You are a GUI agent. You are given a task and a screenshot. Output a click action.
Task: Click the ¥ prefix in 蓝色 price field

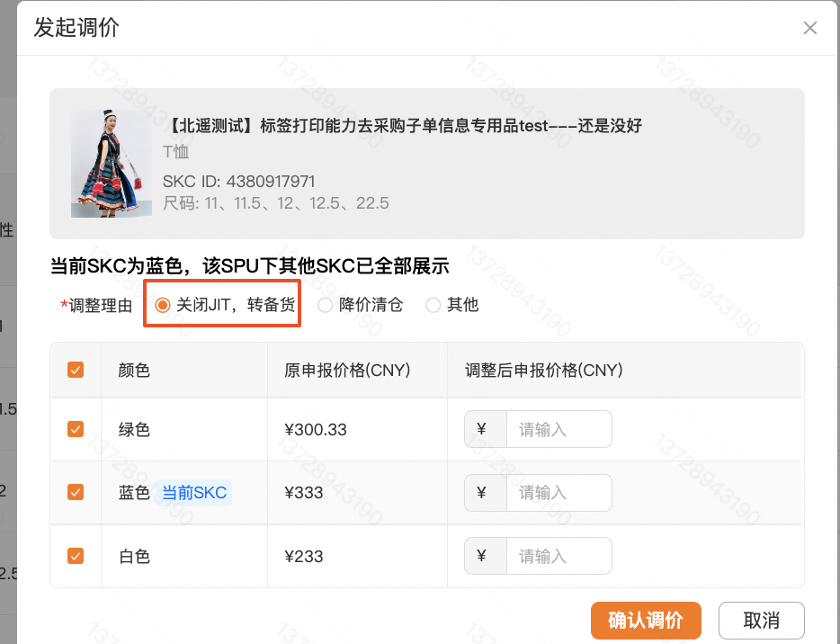point(482,492)
